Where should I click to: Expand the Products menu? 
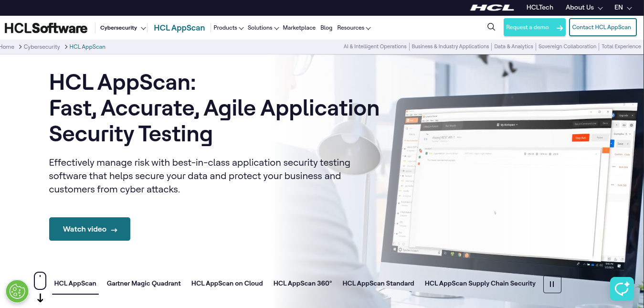(228, 28)
